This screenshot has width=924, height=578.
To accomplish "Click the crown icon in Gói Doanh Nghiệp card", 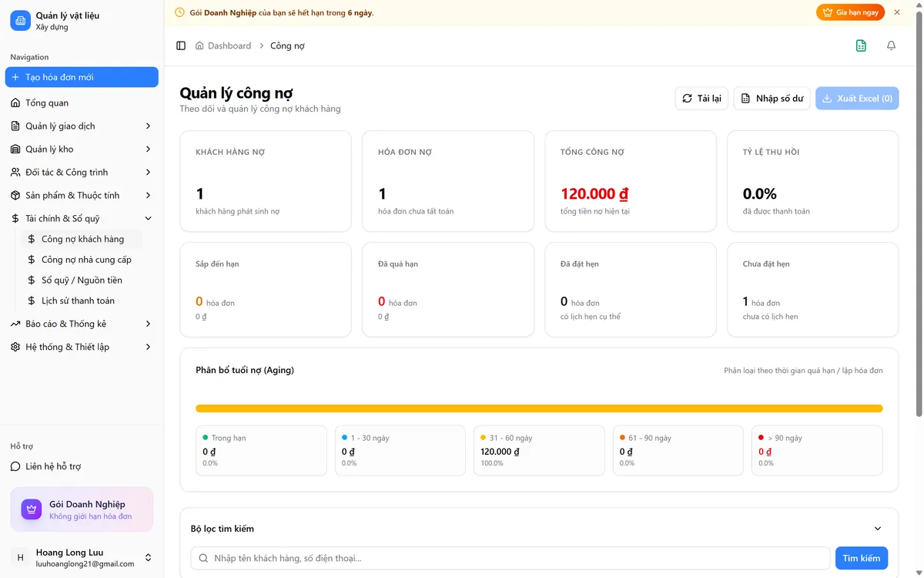I will point(32,509).
